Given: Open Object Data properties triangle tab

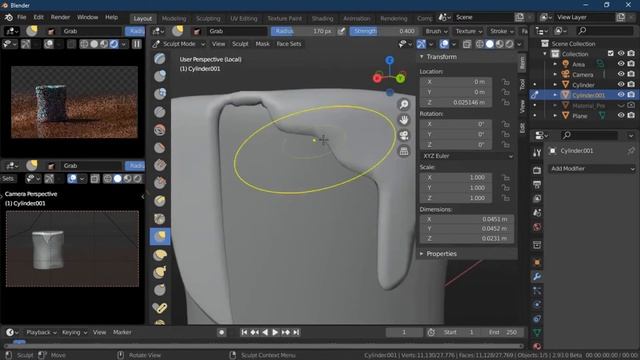Looking at the screenshot, I should click(x=537, y=333).
